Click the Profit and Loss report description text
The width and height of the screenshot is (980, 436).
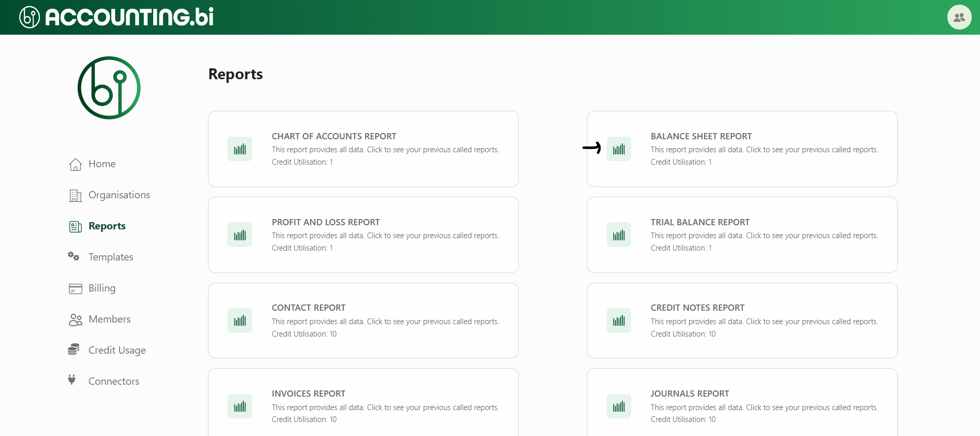click(x=385, y=236)
